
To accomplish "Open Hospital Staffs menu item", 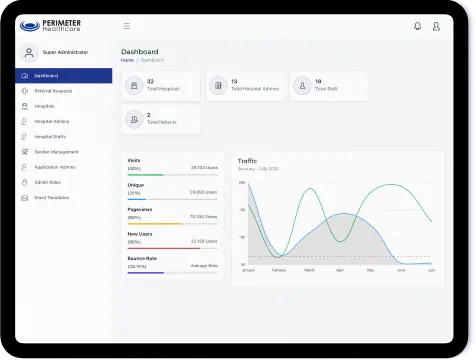I will (64, 137).
